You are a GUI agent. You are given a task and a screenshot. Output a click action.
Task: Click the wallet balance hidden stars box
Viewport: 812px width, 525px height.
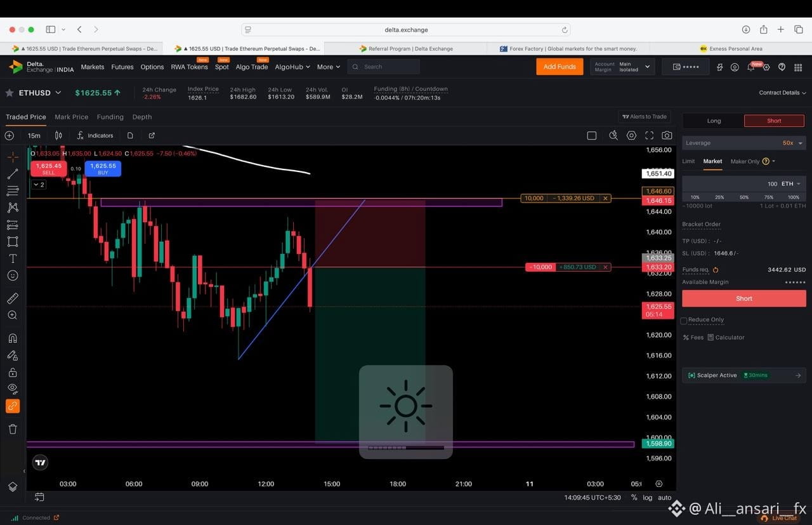pyautogui.click(x=686, y=67)
